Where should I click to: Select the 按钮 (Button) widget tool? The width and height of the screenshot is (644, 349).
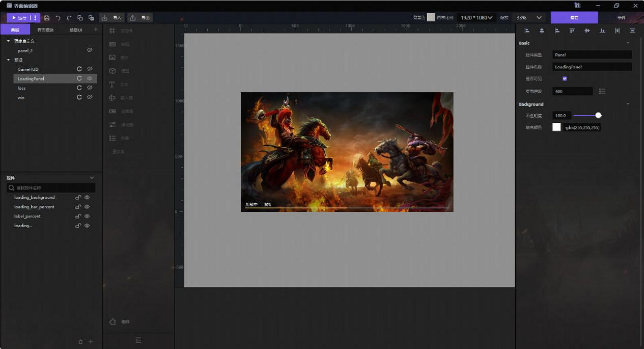118,44
